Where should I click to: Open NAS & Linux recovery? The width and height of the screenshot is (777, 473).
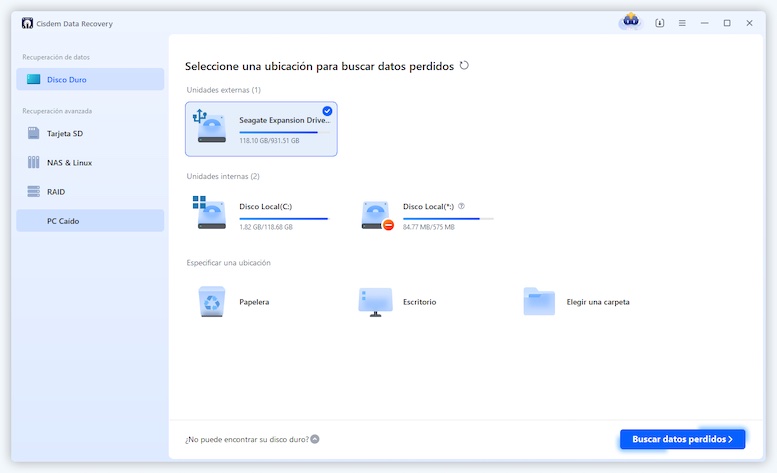point(90,162)
